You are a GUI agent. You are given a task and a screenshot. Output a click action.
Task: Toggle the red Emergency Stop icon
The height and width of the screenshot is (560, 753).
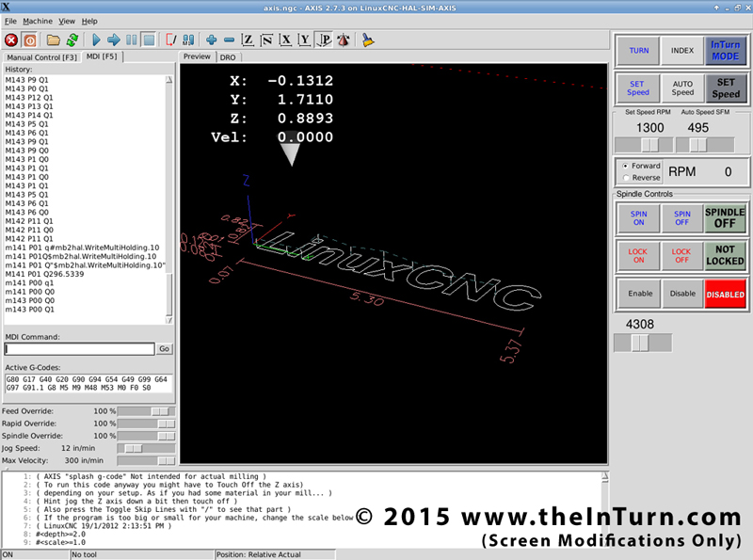pos(11,40)
